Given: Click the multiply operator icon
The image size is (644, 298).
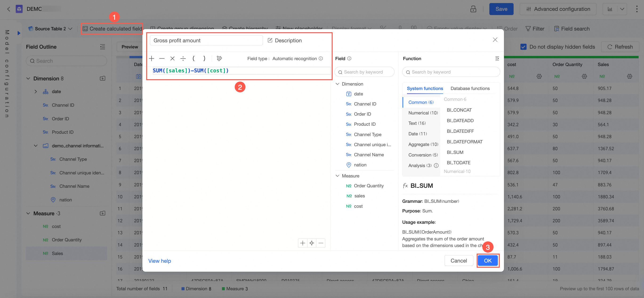Looking at the screenshot, I should (x=172, y=59).
